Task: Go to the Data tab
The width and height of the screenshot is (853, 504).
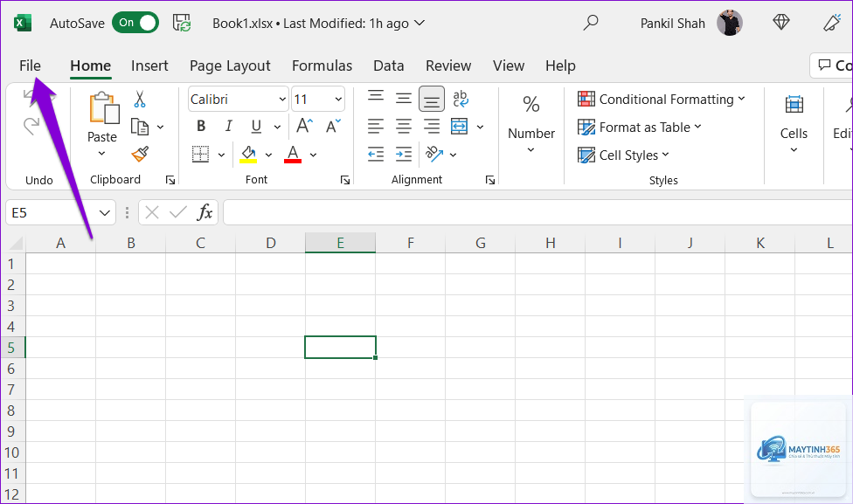Action: point(388,66)
